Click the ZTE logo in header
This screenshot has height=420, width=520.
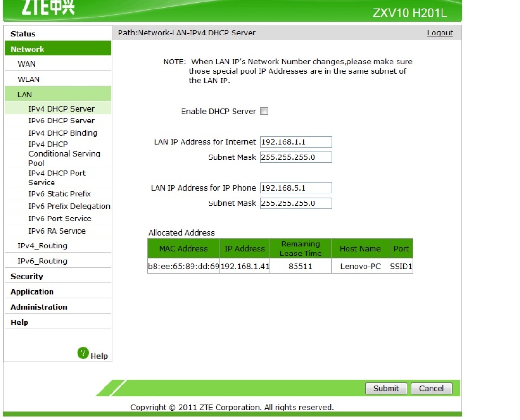click(x=48, y=7)
